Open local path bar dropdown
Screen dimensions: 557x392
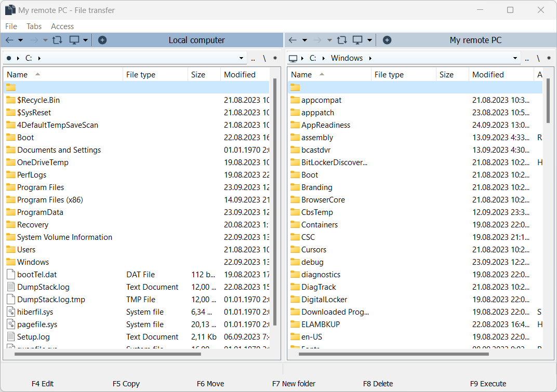point(242,58)
